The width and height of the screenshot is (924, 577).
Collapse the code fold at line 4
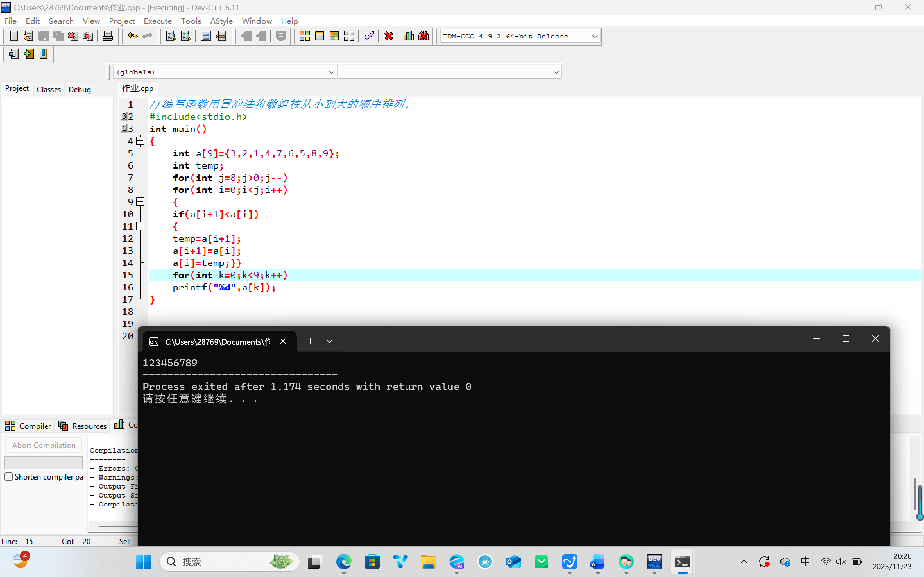(141, 141)
